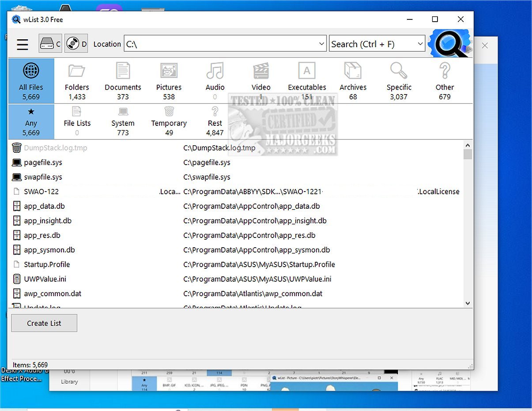Select the Startup.Profile file row

coord(236,264)
